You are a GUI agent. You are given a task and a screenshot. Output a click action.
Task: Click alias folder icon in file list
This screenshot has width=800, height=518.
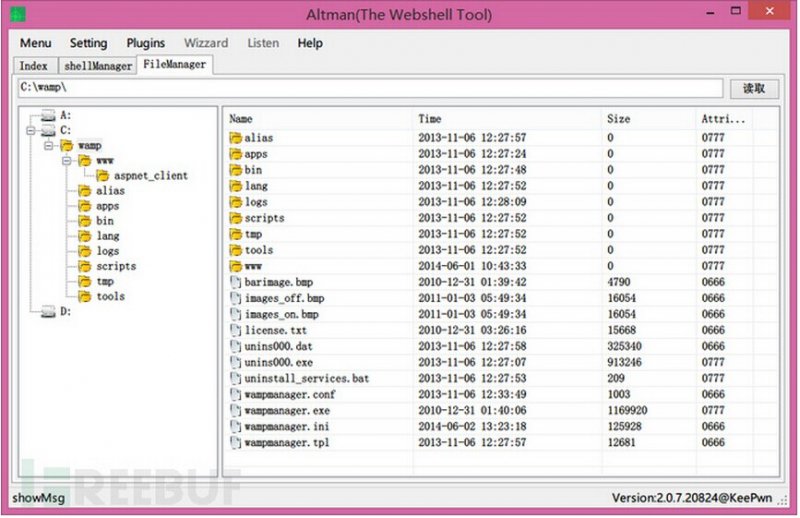236,138
